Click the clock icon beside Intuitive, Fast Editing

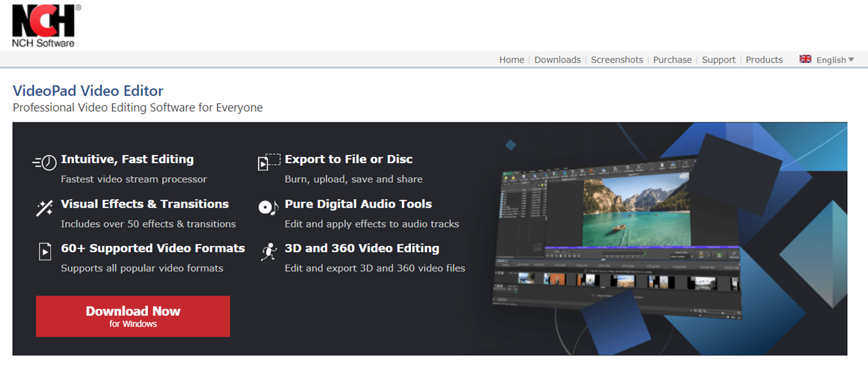pyautogui.click(x=45, y=162)
